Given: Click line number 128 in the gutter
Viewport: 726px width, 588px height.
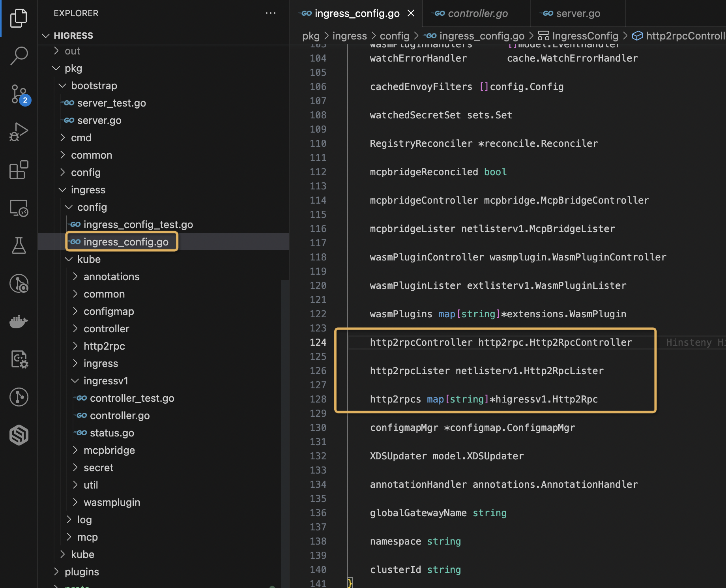Looking at the screenshot, I should pos(318,399).
